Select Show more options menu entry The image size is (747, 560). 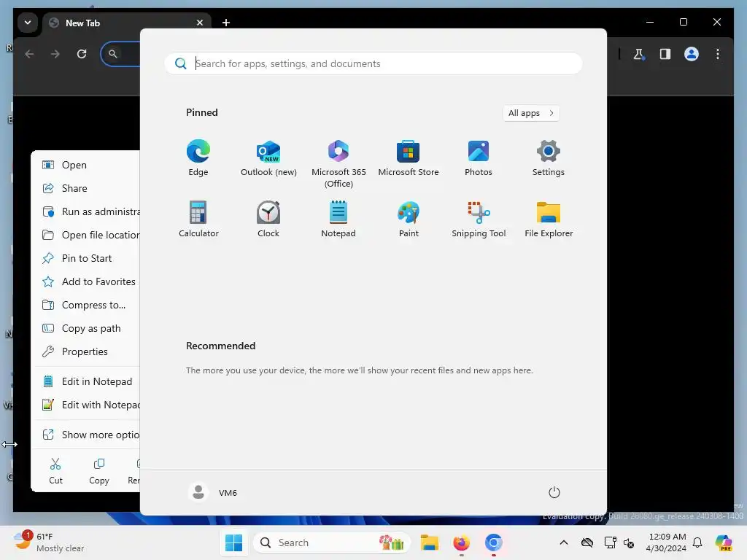86,435
